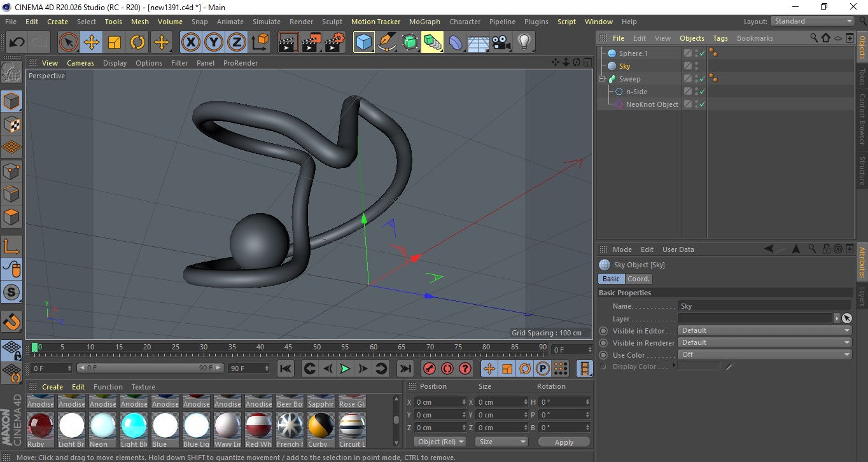Toggle Sky object visibility dots

696,66
